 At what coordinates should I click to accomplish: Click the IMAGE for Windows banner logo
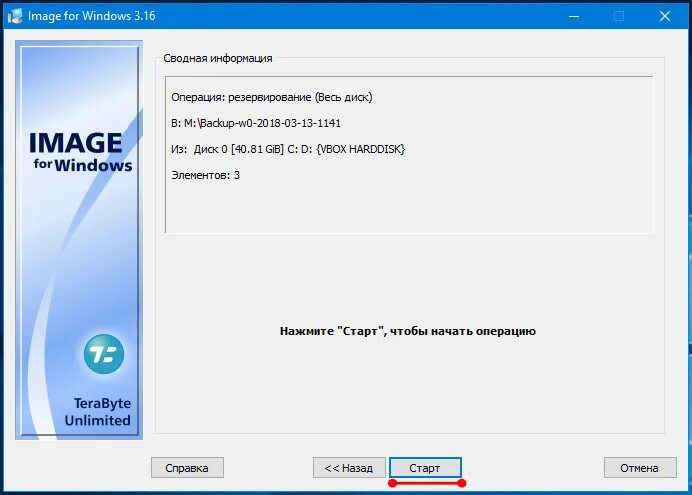coord(80,151)
